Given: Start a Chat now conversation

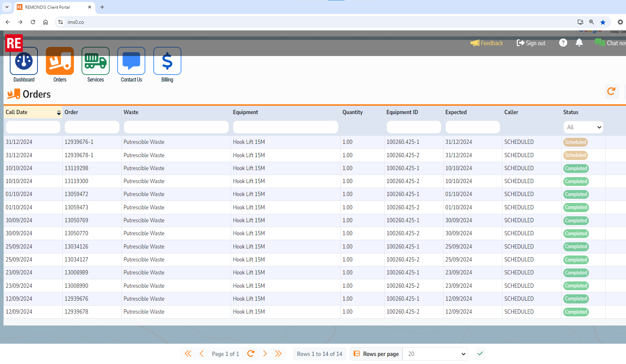Looking at the screenshot, I should pos(610,43).
